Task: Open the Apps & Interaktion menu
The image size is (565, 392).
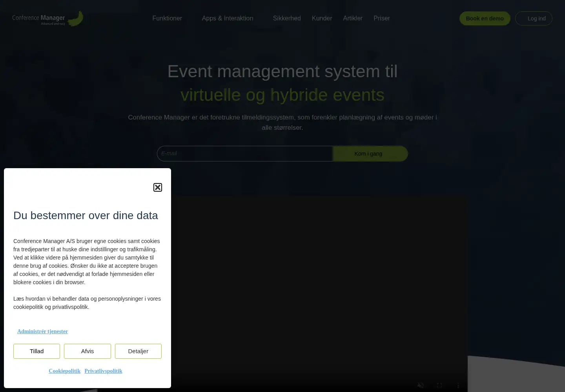Action: [x=228, y=18]
